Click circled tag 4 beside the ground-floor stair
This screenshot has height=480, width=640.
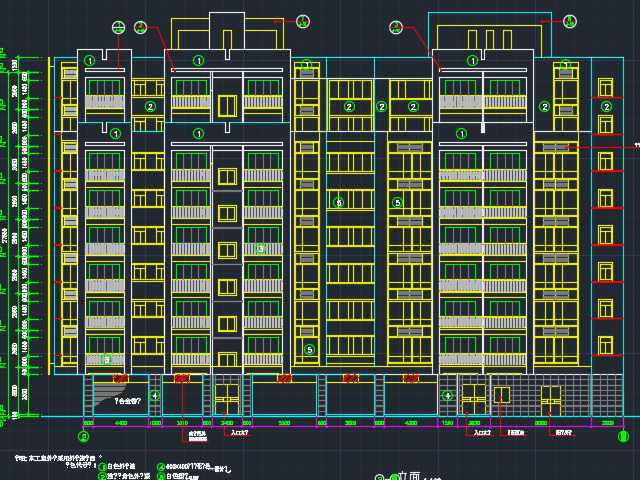(155, 396)
